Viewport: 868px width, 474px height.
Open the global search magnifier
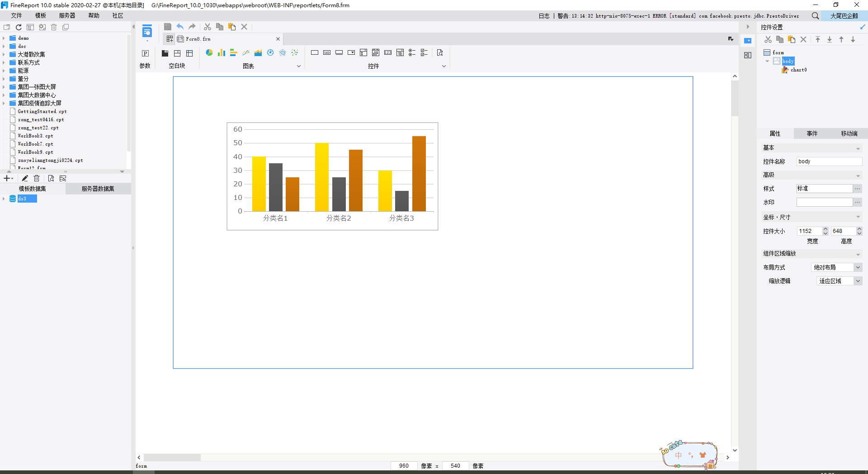tap(815, 16)
